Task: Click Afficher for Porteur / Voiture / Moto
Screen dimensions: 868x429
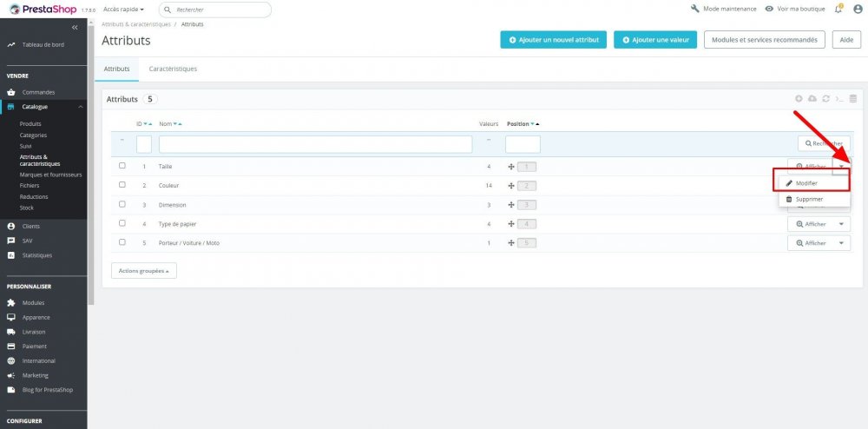Action: pos(811,243)
